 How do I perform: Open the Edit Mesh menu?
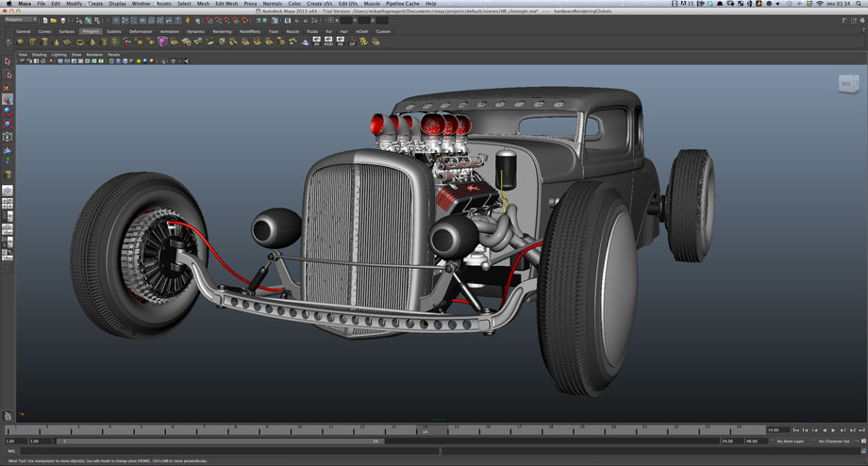pos(226,4)
